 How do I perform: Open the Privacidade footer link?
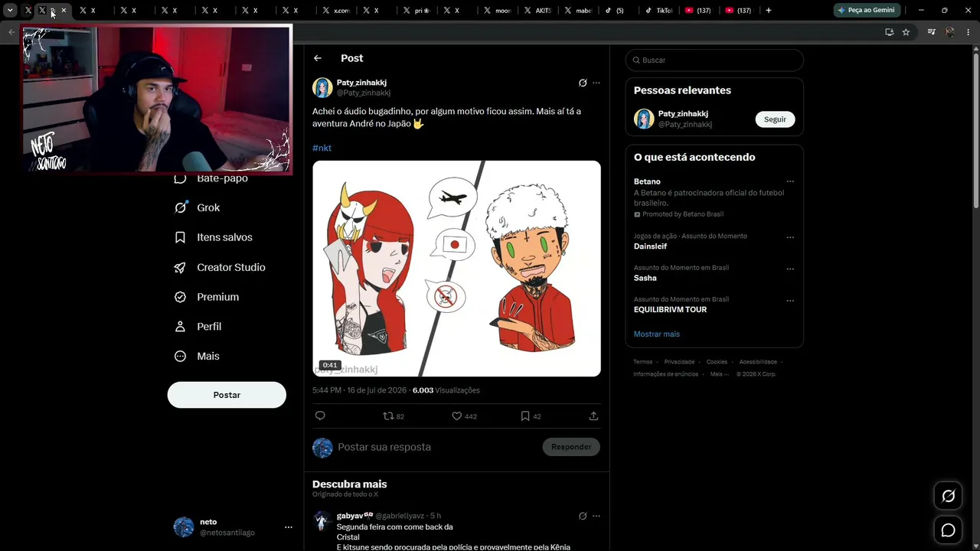click(x=679, y=362)
